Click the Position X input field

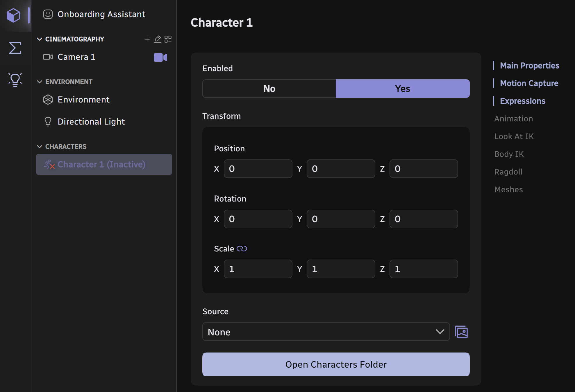click(258, 169)
